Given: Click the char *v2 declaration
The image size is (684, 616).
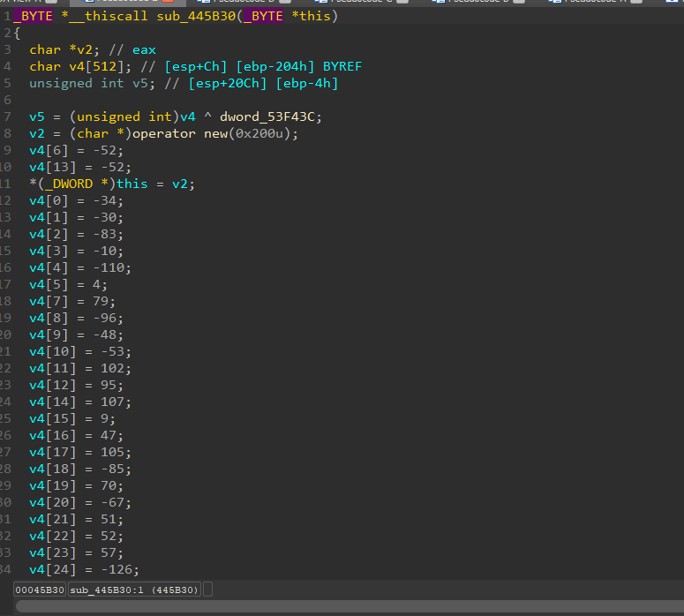Looking at the screenshot, I should [x=64, y=49].
